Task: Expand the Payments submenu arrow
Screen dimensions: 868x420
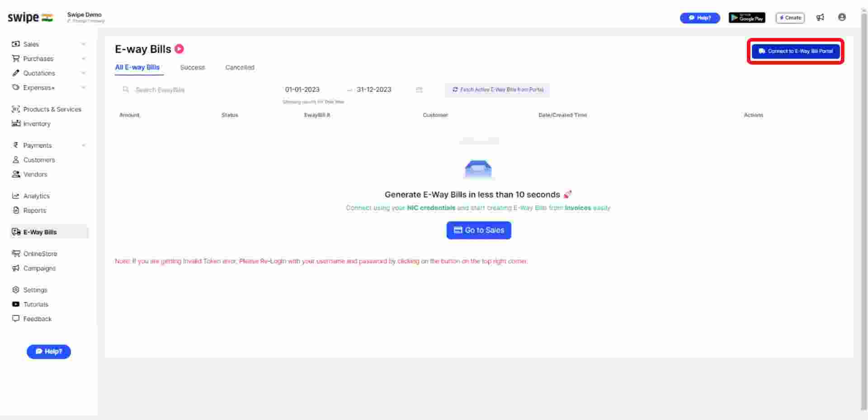Action: click(84, 145)
